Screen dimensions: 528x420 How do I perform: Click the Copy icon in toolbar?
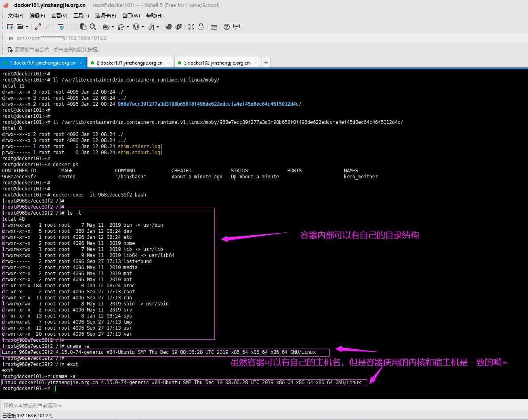coord(73,27)
